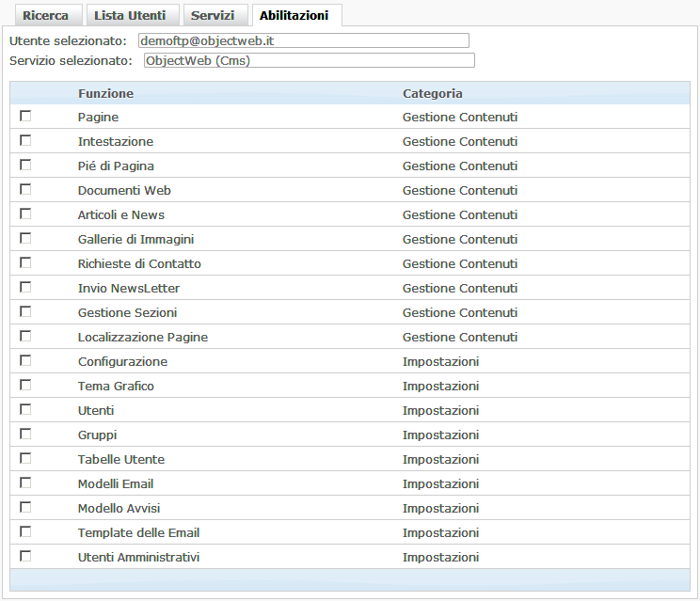The image size is (700, 601).
Task: Enable the Pagine checkbox
Action: pos(25,116)
